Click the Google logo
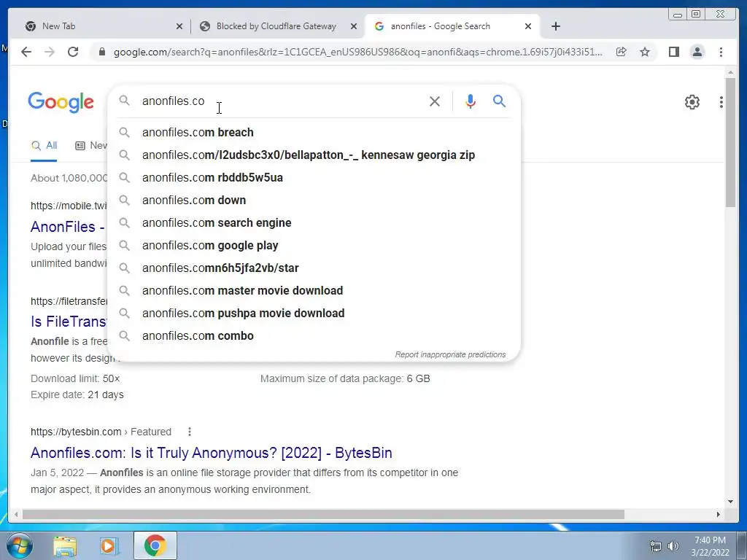Image resolution: width=747 pixels, height=560 pixels. (x=61, y=102)
